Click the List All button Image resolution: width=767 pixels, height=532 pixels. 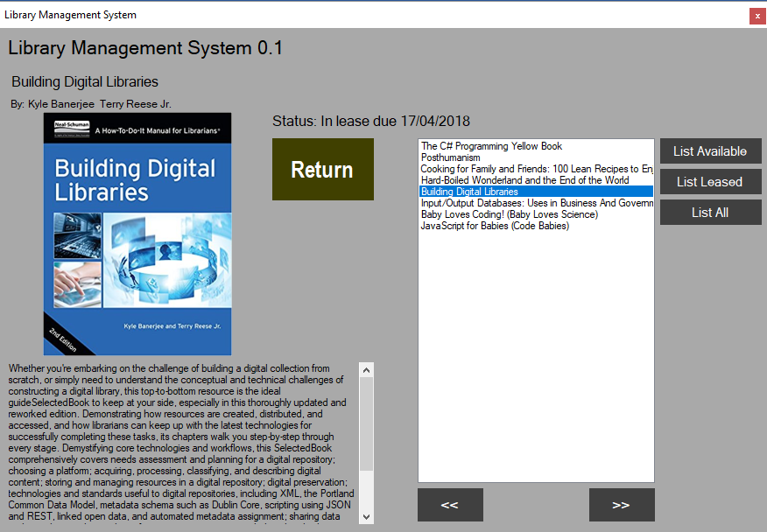710,213
